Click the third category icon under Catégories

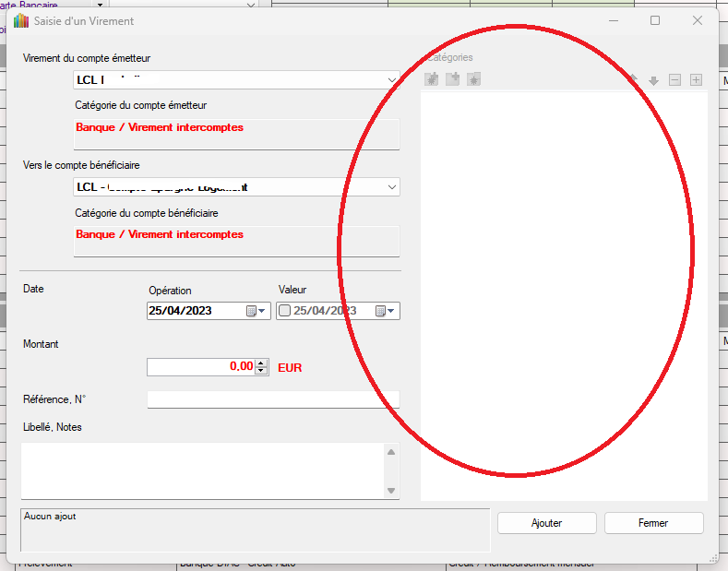(x=473, y=80)
